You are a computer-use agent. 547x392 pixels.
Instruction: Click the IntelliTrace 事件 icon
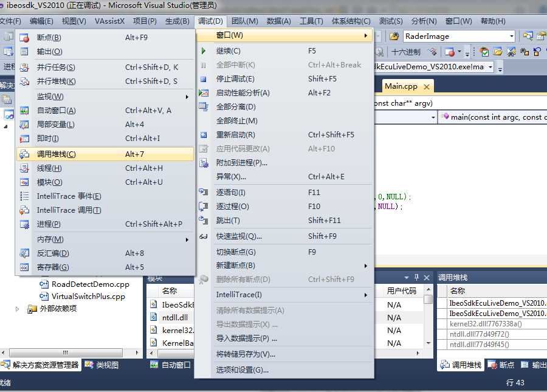coord(24,196)
